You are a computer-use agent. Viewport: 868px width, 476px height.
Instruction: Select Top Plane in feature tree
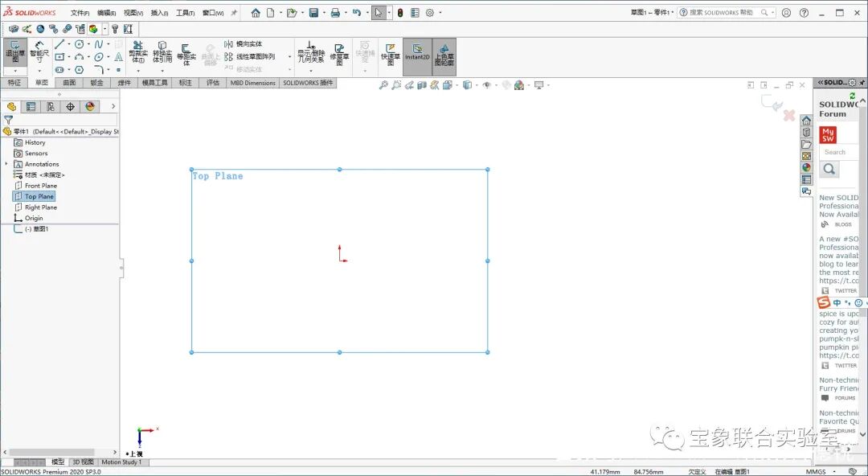pos(34,196)
